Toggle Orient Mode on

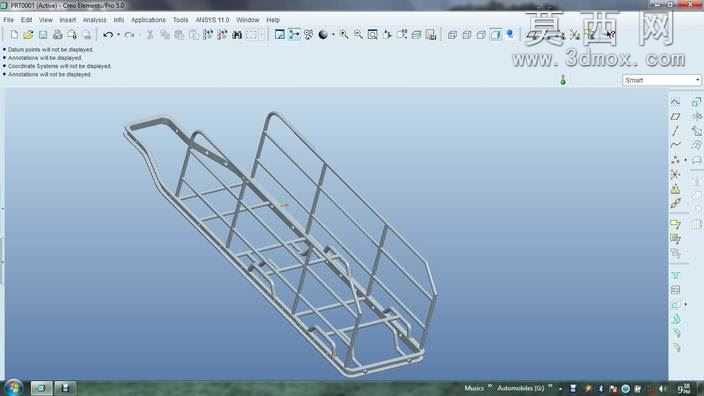point(308,35)
